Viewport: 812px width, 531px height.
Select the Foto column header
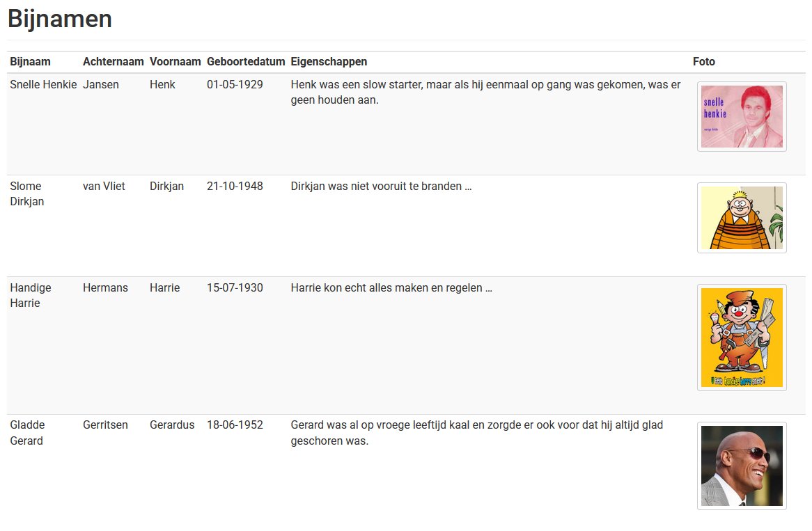pyautogui.click(x=703, y=62)
